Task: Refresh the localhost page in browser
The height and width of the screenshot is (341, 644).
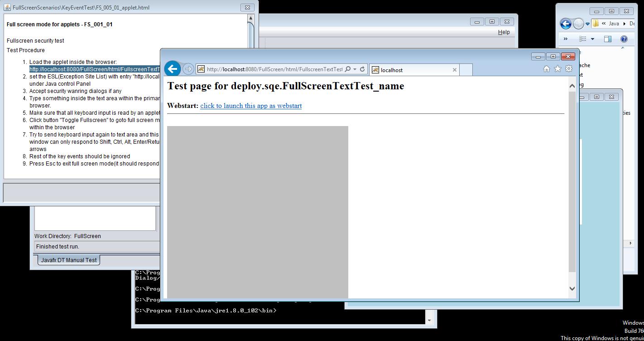Action: click(x=362, y=69)
